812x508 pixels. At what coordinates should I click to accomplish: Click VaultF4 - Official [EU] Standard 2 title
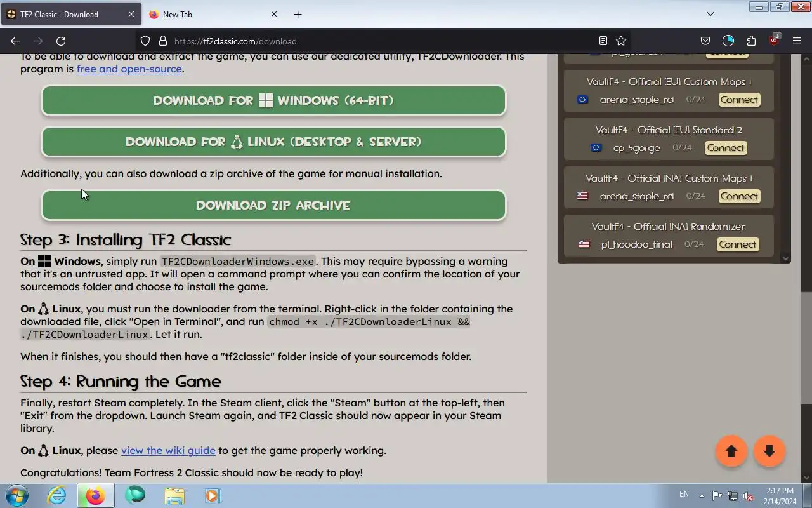click(x=669, y=130)
